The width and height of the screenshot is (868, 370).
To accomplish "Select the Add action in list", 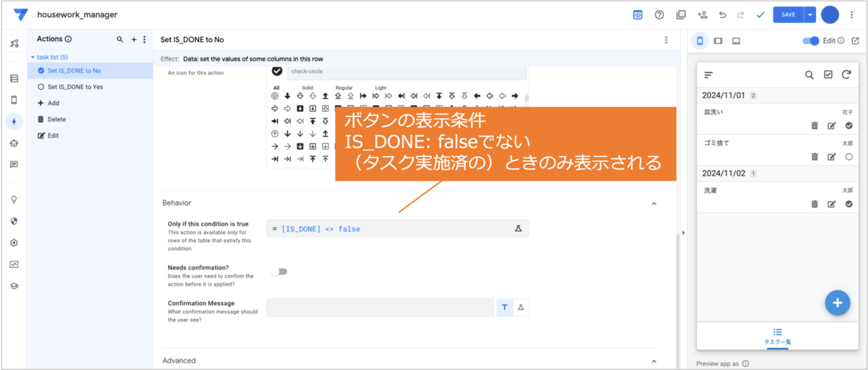I will (90, 103).
